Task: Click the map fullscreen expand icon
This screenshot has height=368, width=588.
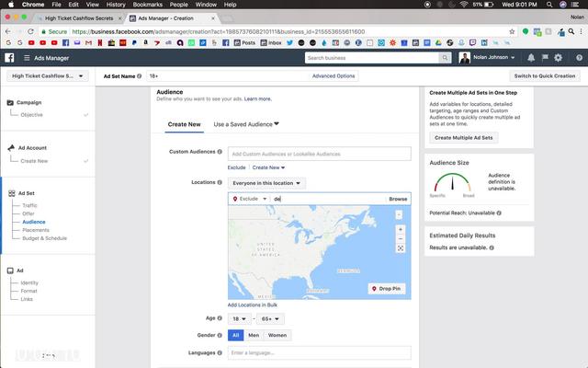Action: [x=401, y=248]
